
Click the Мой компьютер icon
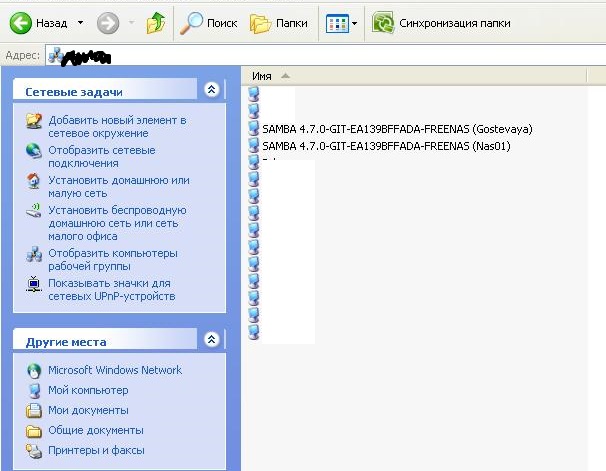(34, 391)
